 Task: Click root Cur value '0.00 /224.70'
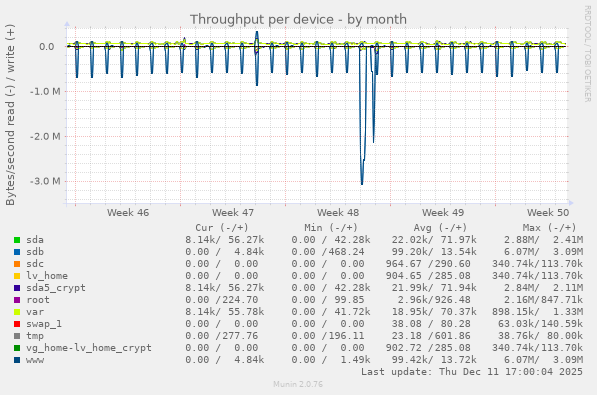[x=222, y=300]
